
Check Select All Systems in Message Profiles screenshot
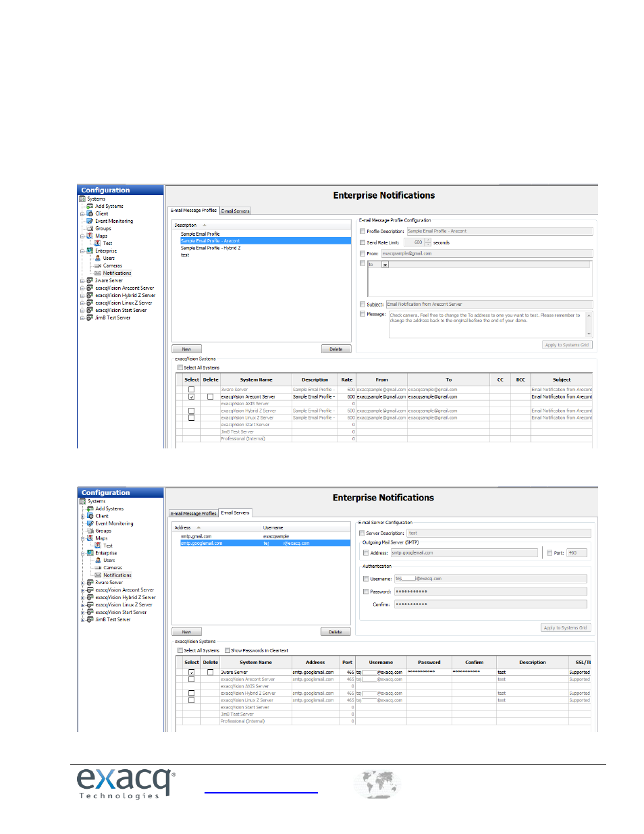point(180,367)
